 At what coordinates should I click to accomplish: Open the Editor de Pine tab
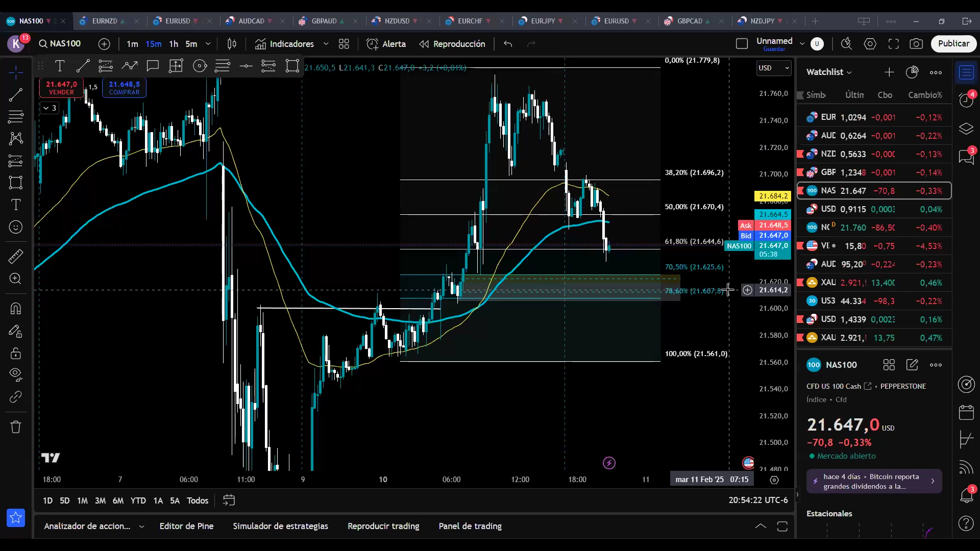pos(186,526)
